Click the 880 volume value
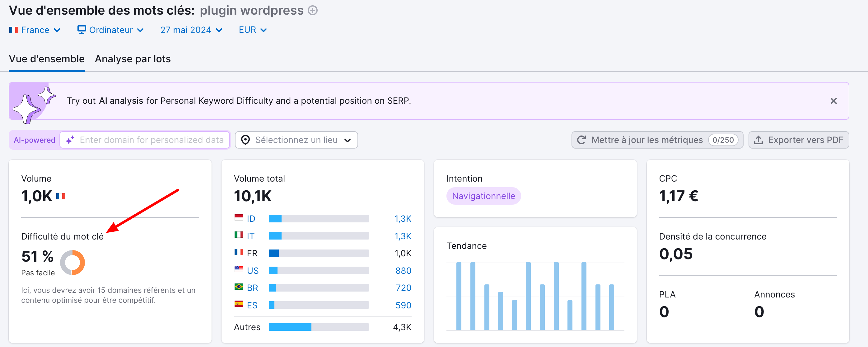The image size is (868, 347). point(403,270)
